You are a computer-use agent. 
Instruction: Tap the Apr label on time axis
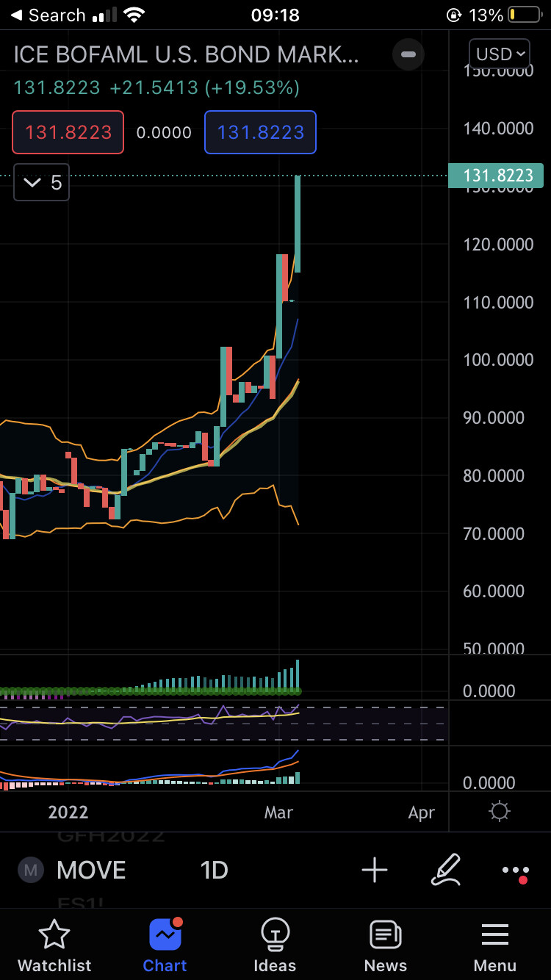pos(421,813)
